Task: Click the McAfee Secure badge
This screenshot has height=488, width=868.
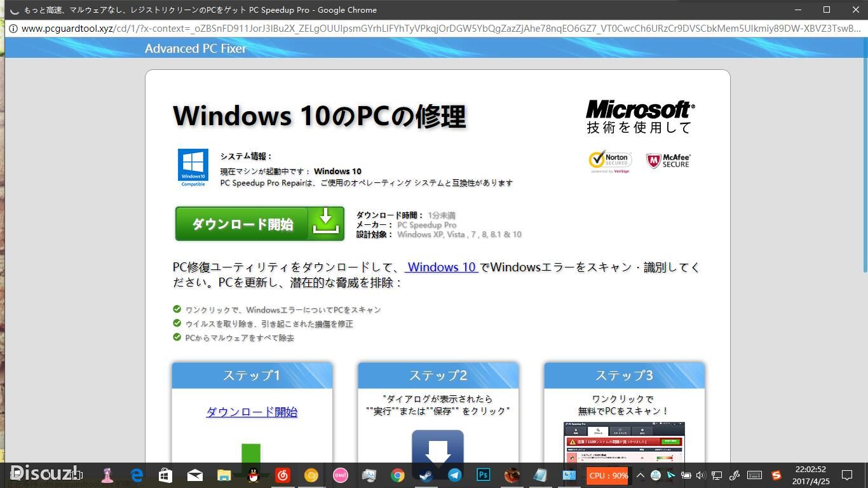Action: tap(668, 161)
